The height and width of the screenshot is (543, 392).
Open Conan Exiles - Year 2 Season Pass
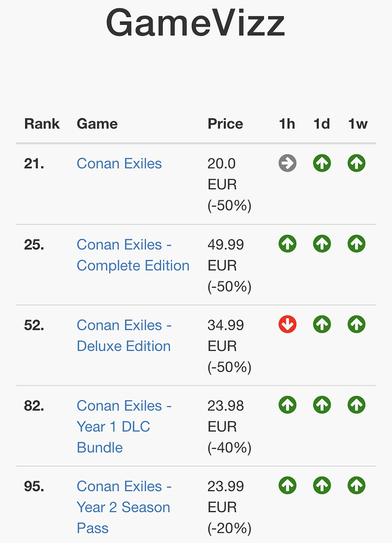[124, 507]
